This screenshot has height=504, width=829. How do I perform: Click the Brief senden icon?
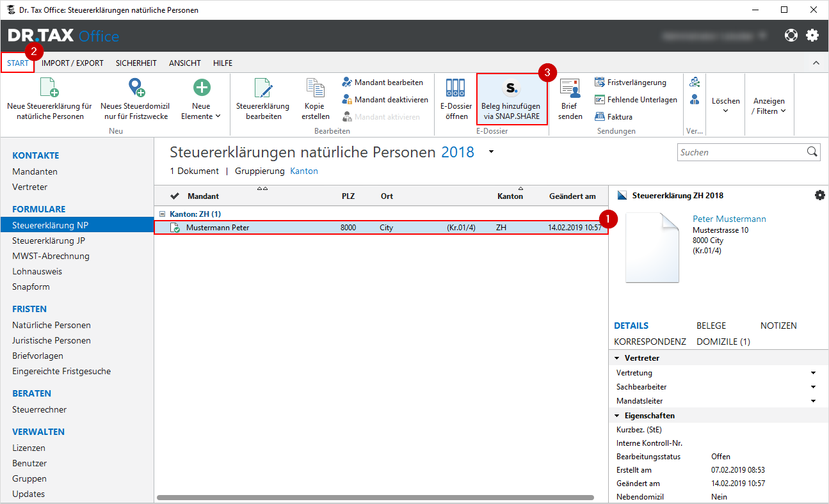pyautogui.click(x=570, y=88)
